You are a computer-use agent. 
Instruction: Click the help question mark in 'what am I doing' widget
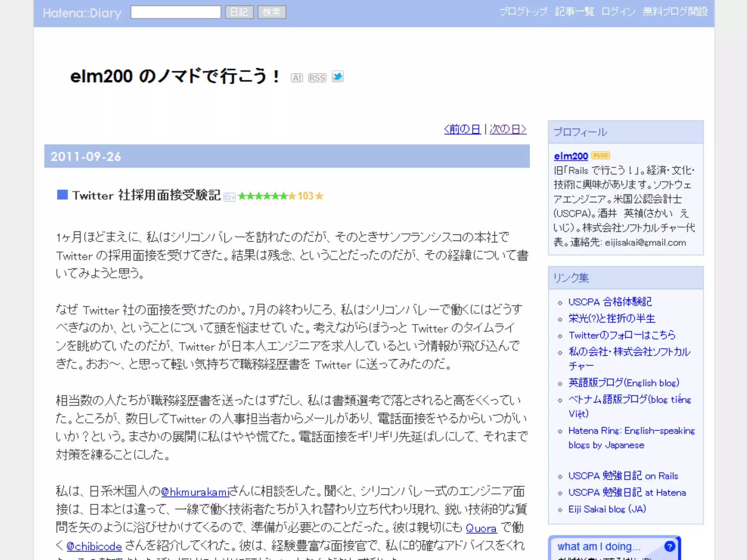click(669, 546)
